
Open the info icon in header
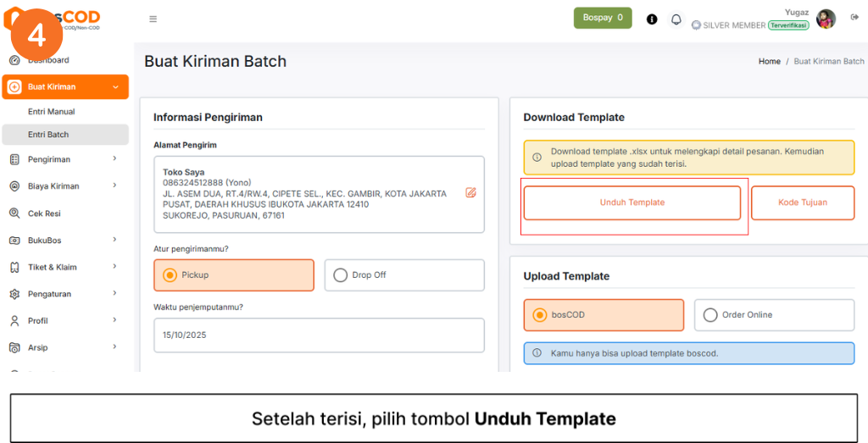coord(652,19)
